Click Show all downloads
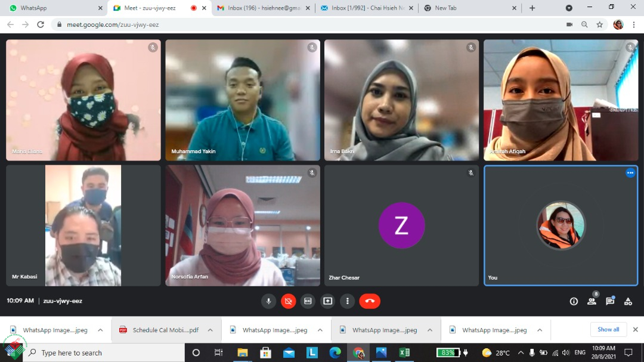This screenshot has width=644, height=362. tap(608, 330)
